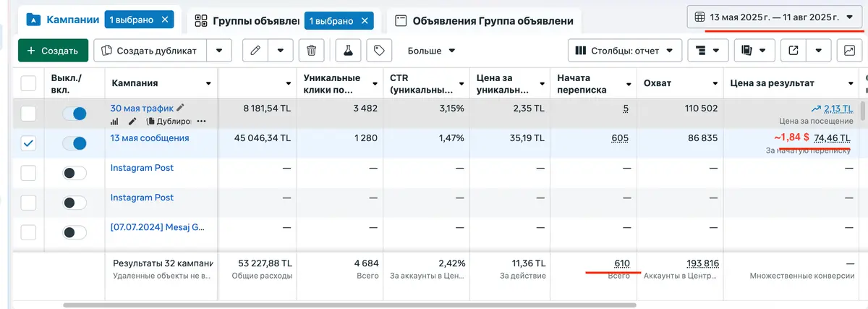This screenshot has width=868, height=309.
Task: Click the reports stacked-pages icon button
Action: click(x=755, y=51)
